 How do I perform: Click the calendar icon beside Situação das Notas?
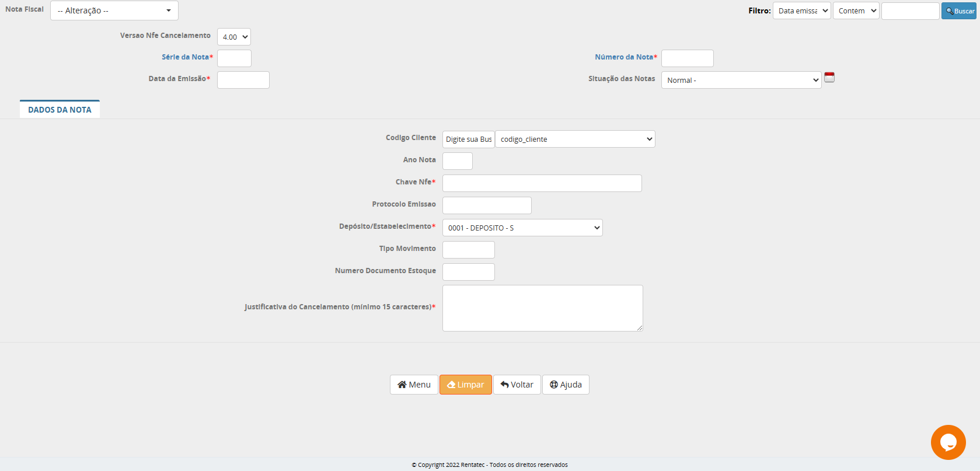pos(829,78)
